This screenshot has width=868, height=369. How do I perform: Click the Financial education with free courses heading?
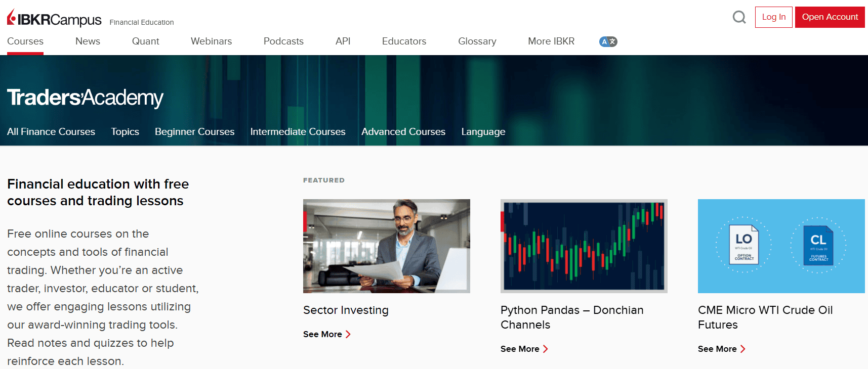[98, 192]
